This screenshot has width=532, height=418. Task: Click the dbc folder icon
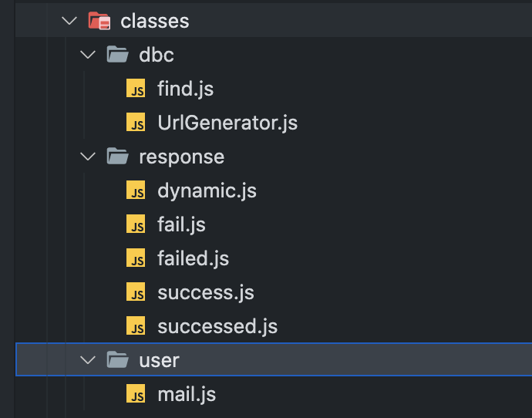[117, 55]
